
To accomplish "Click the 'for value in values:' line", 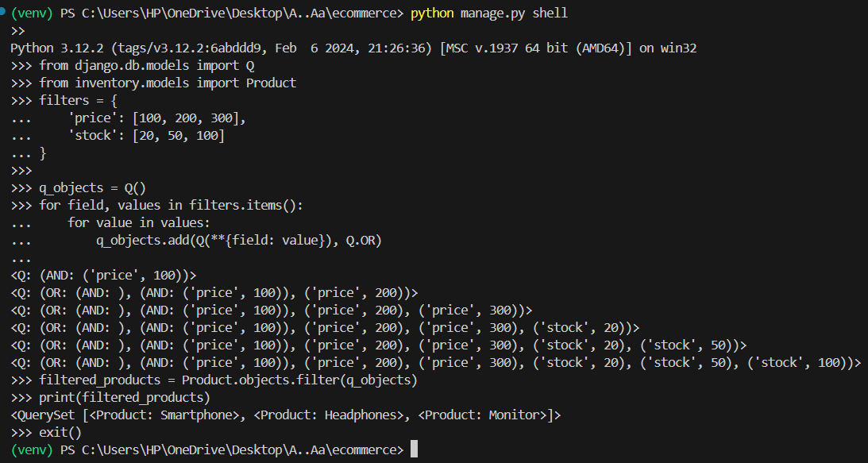I will click(139, 222).
